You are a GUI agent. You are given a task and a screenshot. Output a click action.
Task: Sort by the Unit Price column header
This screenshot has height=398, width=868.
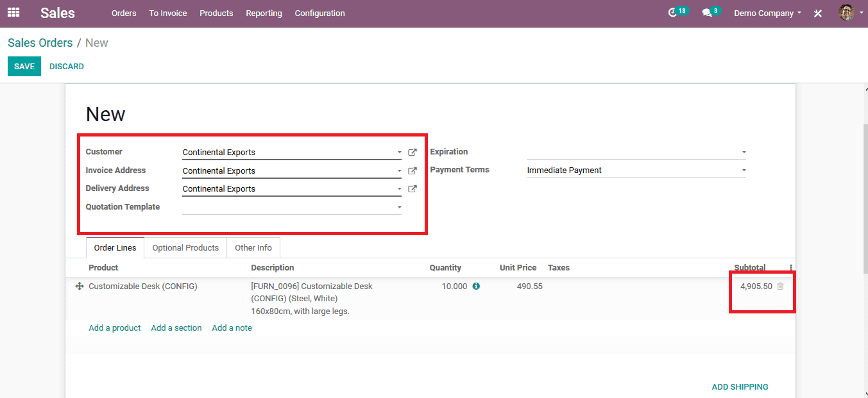[518, 268]
